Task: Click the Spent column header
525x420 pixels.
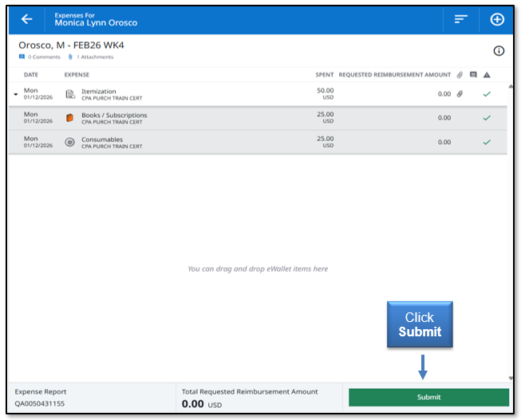Action: coord(324,75)
